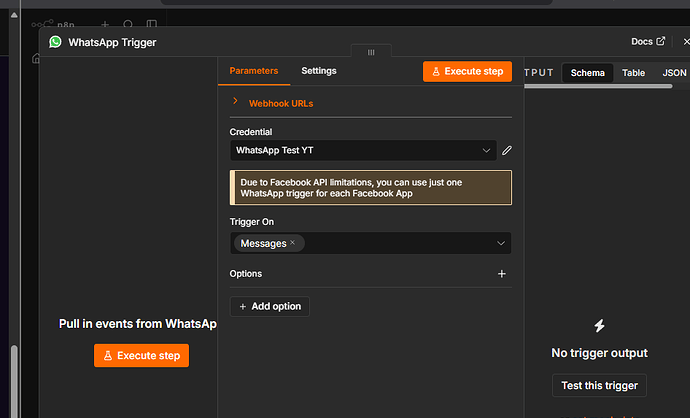Screen dimensions: 690x418
Task: Edit credential with the pencil icon
Action: tap(507, 150)
